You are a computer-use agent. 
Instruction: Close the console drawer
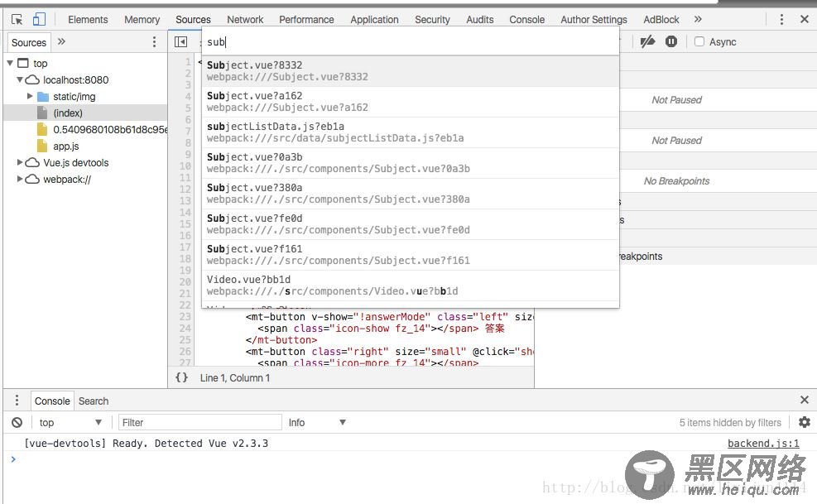point(804,400)
